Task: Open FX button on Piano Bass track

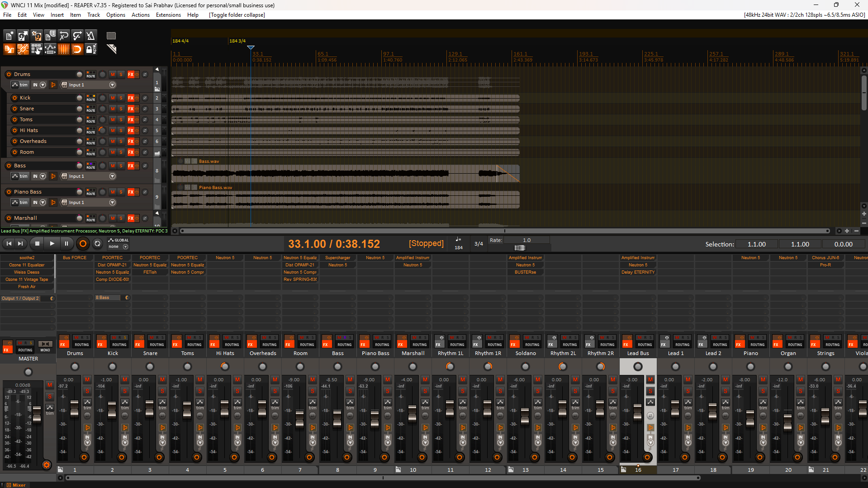Action: click(131, 192)
